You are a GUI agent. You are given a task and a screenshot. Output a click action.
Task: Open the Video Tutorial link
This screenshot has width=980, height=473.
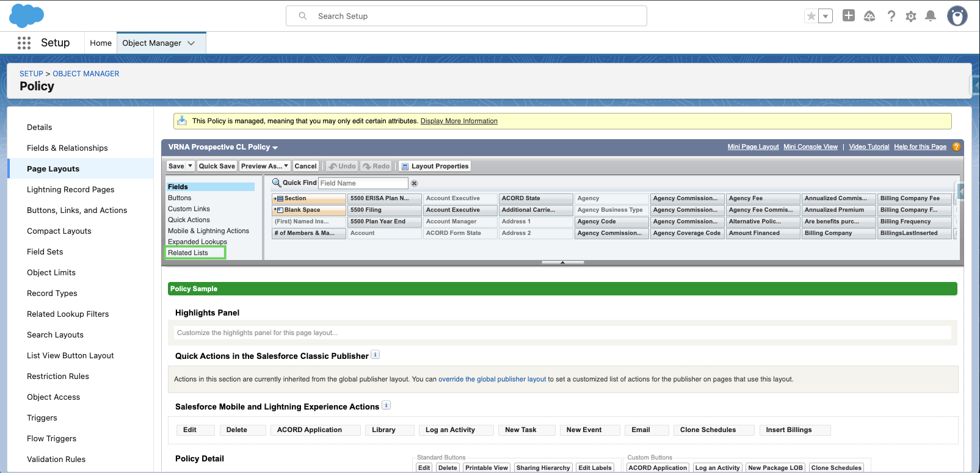[x=869, y=146]
